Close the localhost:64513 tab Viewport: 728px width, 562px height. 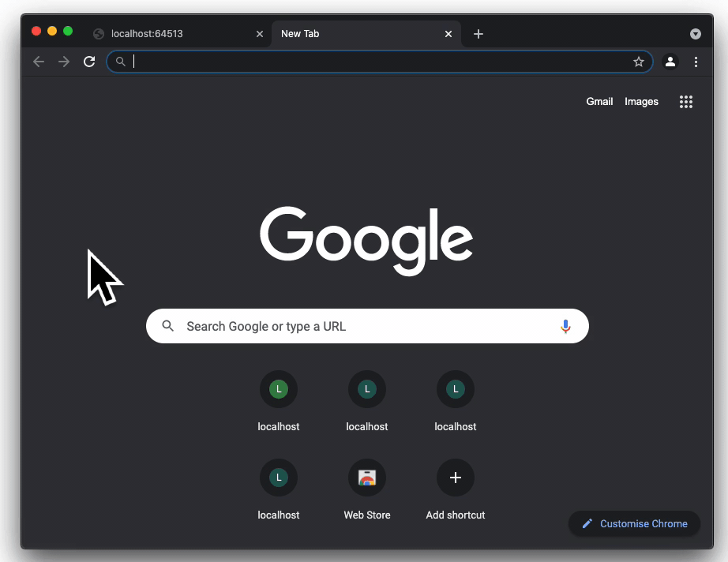pyautogui.click(x=260, y=34)
